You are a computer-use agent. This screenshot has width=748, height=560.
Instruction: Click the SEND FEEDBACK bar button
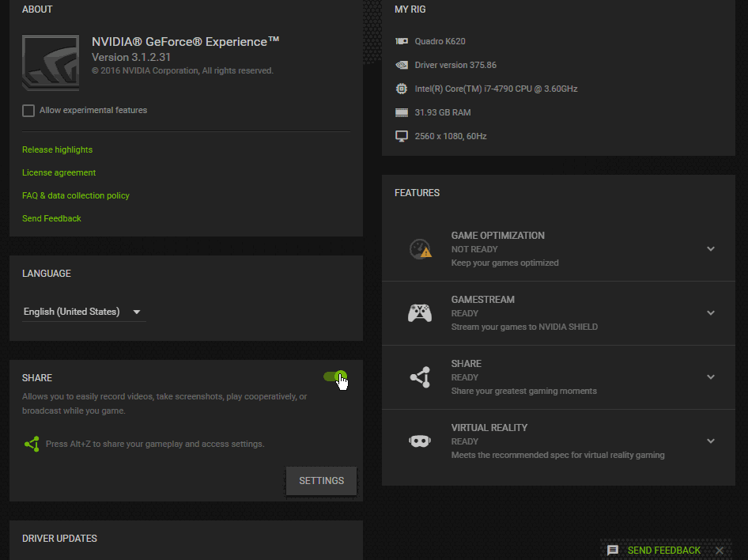coord(663,551)
